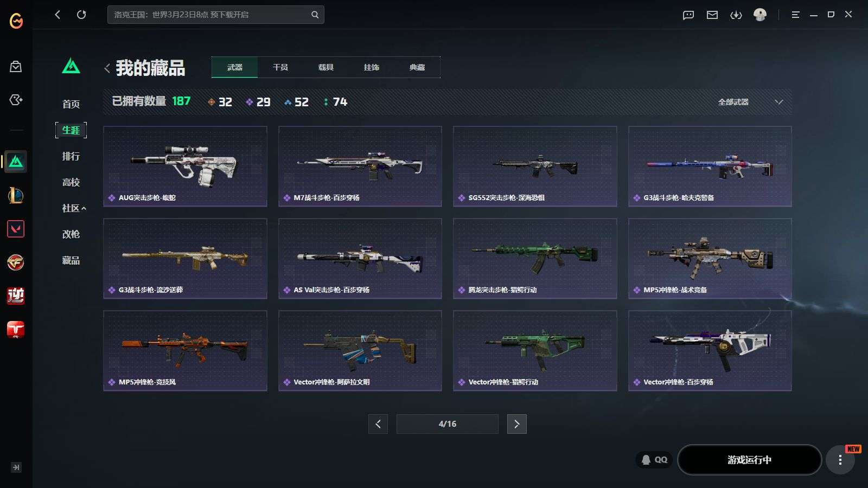Switch to the 挂饰 tab
This screenshot has height=488, width=868.
pos(372,67)
